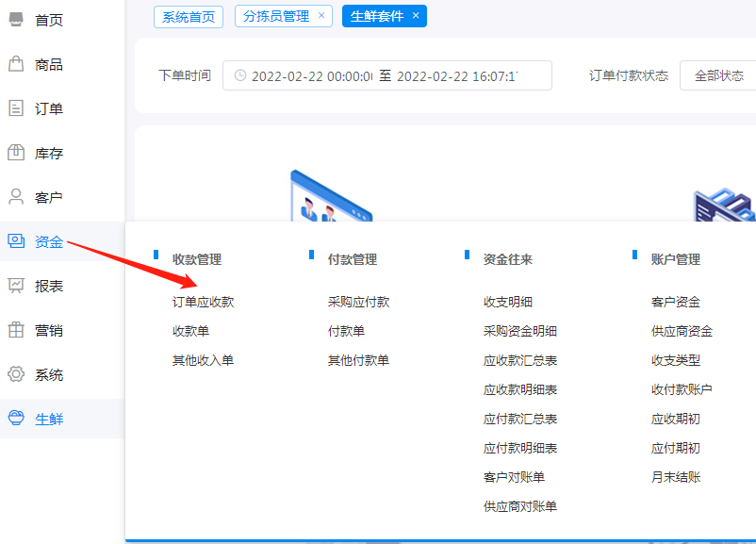Click the order end time field
Image resolution: width=756 pixels, height=544 pixels.
[457, 75]
